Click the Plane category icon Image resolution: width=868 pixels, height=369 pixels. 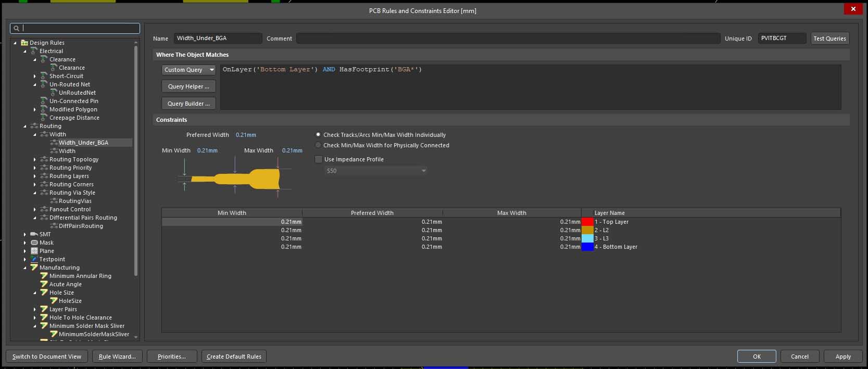[x=34, y=251]
